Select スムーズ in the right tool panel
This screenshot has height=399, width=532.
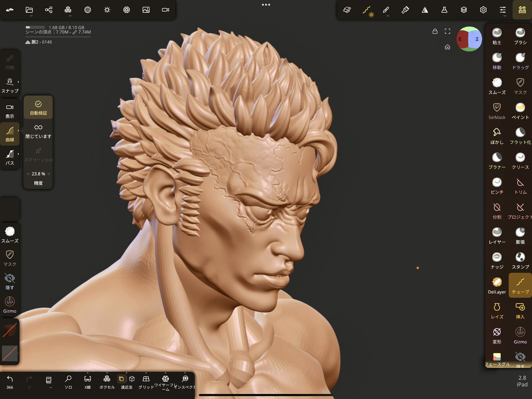(x=497, y=86)
